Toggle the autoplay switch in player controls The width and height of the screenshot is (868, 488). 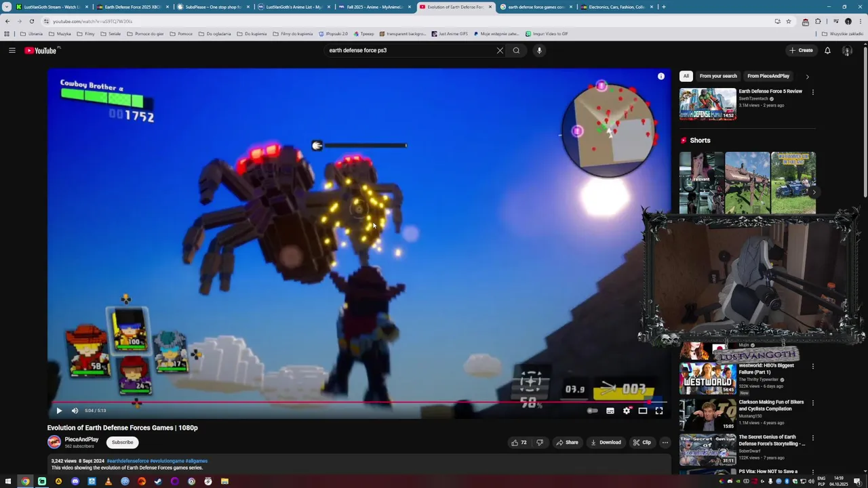coord(593,411)
